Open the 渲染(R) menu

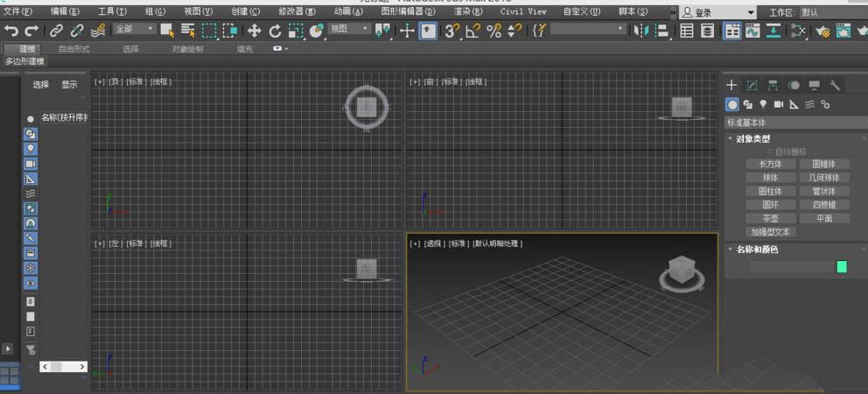click(x=468, y=11)
